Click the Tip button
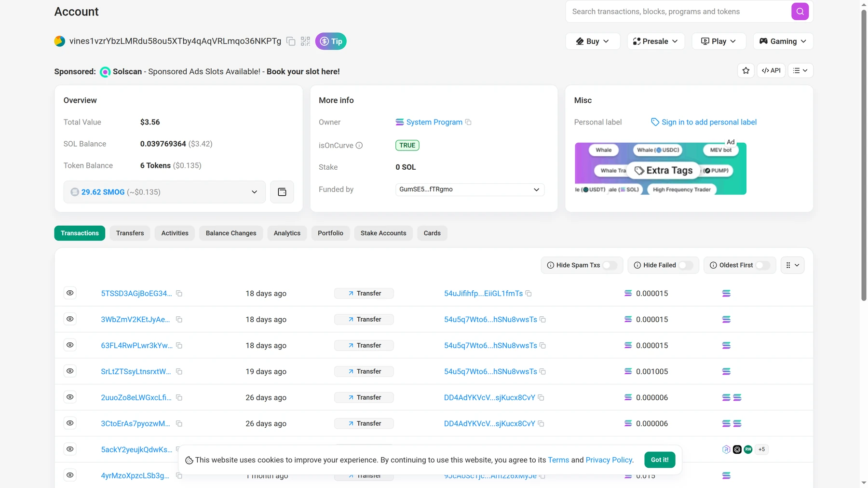 pos(331,41)
